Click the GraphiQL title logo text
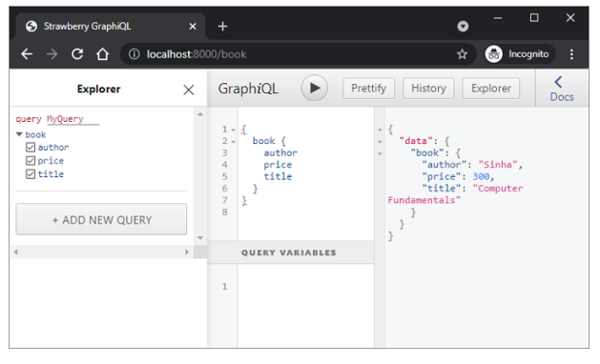This screenshot has width=600, height=364. click(x=248, y=89)
